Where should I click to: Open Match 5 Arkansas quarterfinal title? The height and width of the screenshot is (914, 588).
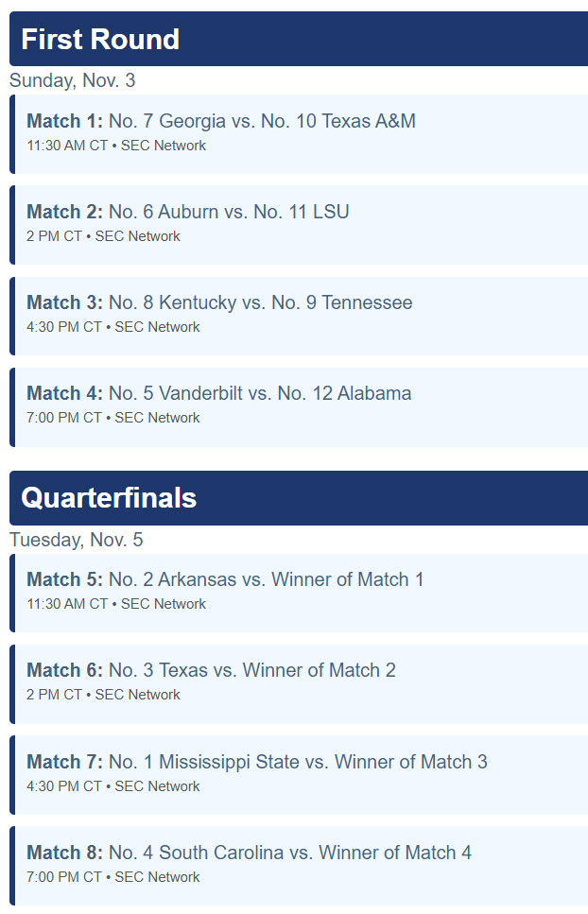pyautogui.click(x=225, y=579)
